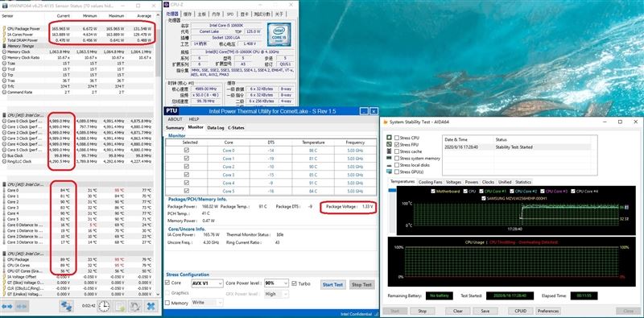644x318 pixels.
Task: Switch to AIDA64 Statistics tab
Action: (x=522, y=182)
